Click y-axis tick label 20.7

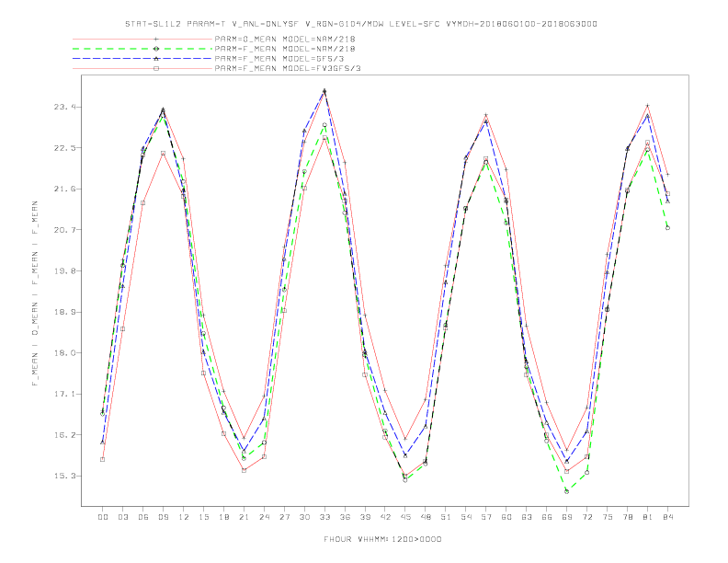[64, 230]
